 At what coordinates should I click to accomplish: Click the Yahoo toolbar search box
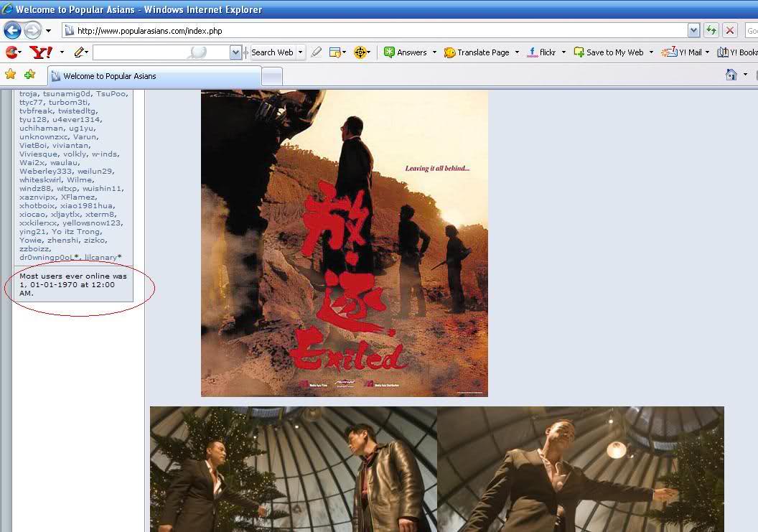(x=161, y=52)
